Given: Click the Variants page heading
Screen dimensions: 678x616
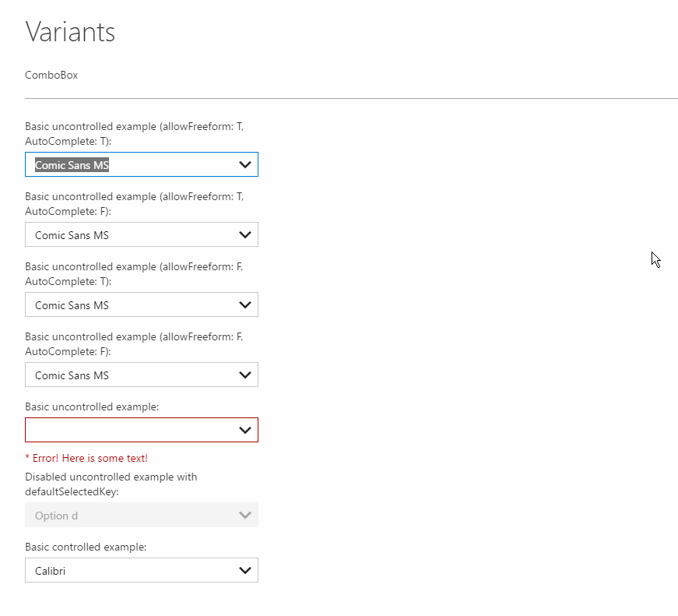Looking at the screenshot, I should 70,32.
